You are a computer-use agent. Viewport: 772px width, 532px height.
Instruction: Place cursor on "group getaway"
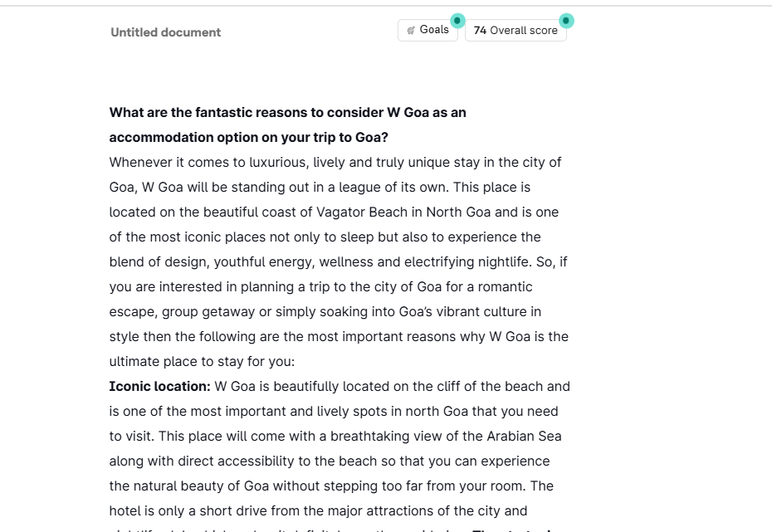[203, 311]
